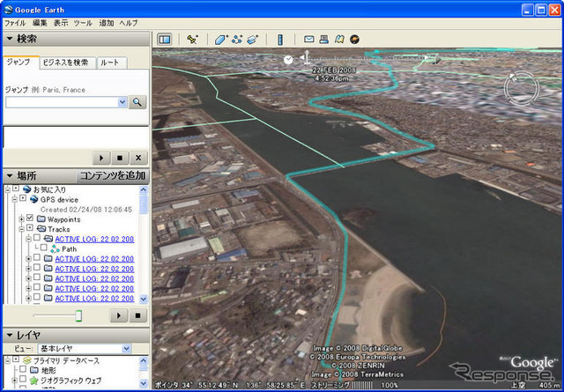The image size is (564, 392).
Task: Click the Email envelope toolbar icon
Action: 309,39
